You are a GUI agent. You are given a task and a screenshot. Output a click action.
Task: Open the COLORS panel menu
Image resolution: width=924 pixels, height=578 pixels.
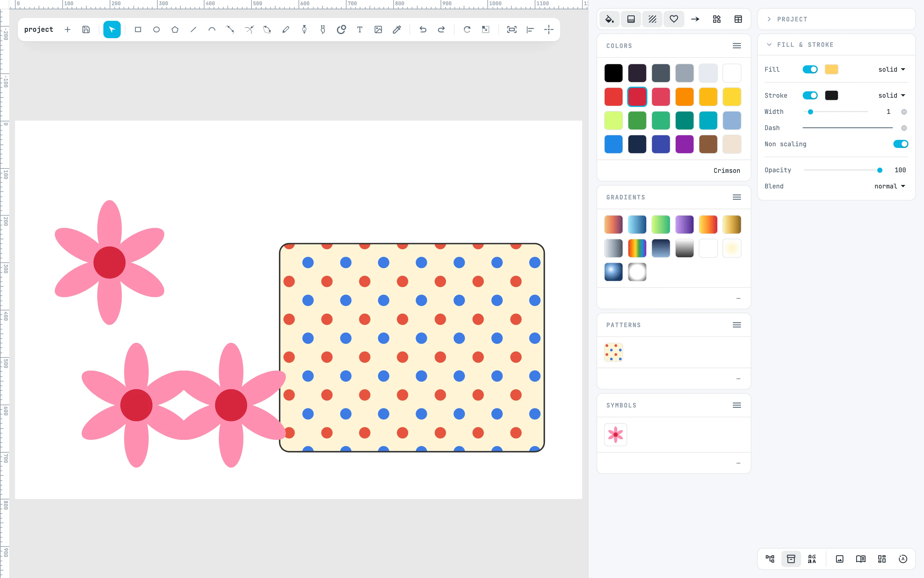[737, 46]
